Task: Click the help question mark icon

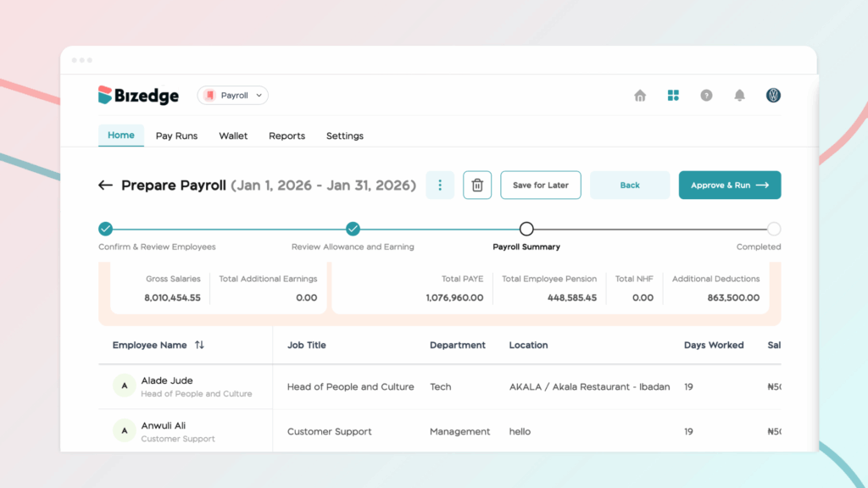Action: tap(706, 96)
